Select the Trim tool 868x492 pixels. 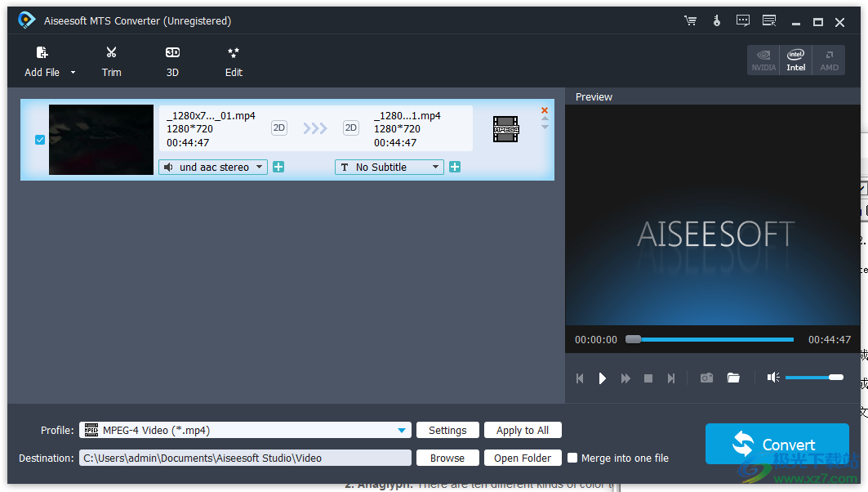(111, 60)
